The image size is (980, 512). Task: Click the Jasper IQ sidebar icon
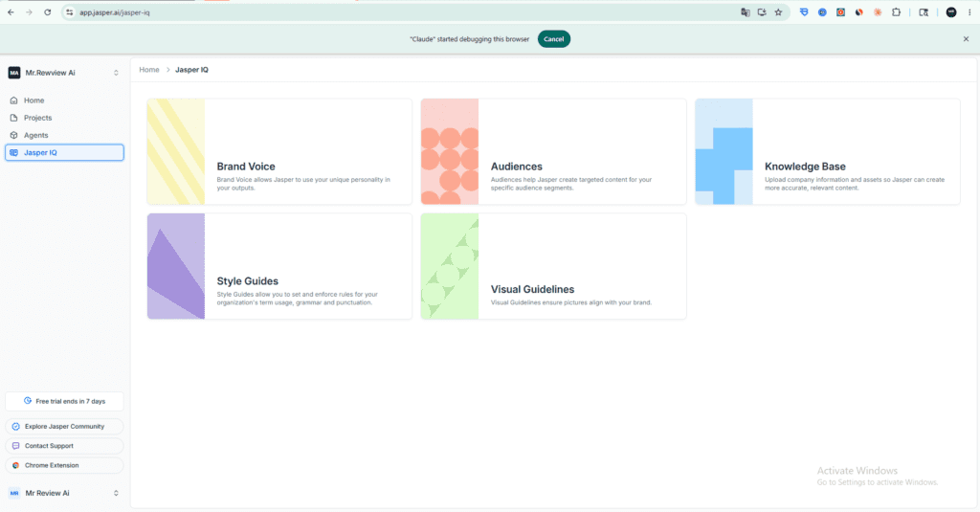click(x=13, y=152)
